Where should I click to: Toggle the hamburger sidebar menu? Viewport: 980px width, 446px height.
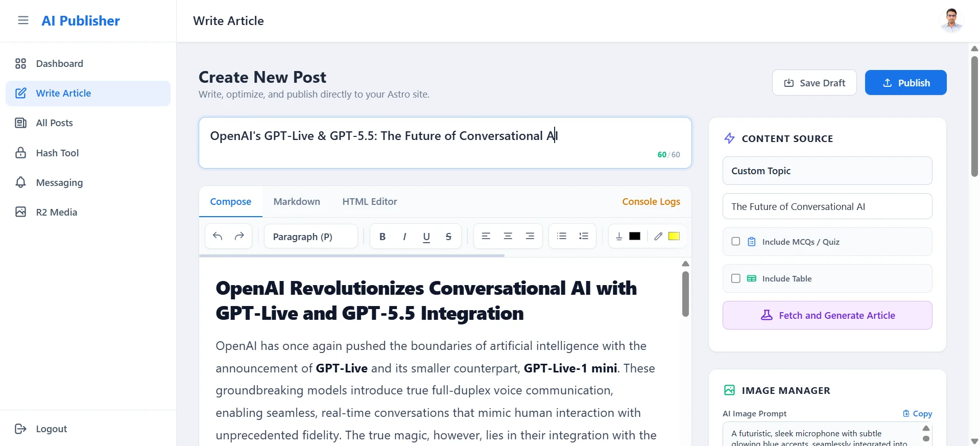pos(23,20)
